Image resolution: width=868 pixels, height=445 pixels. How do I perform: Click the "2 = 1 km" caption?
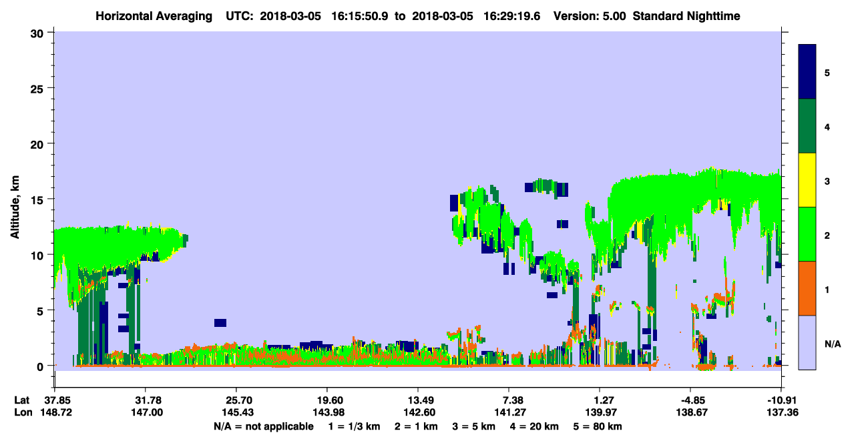point(416,426)
